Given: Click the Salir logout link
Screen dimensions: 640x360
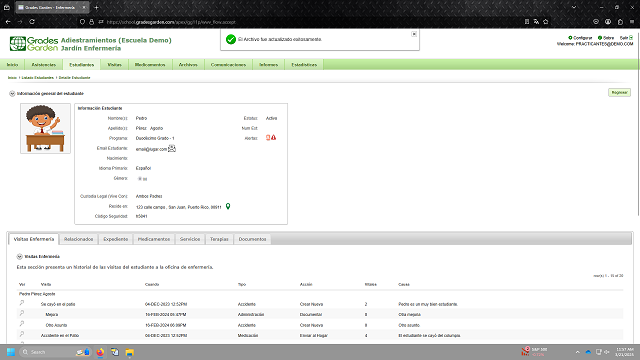Looking at the screenshot, I should pos(626,38).
